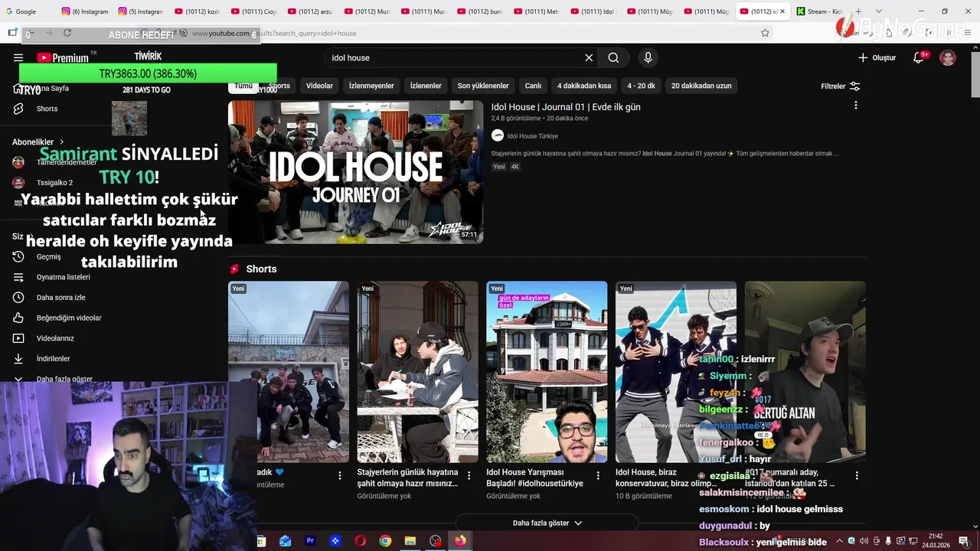Image resolution: width=980 pixels, height=551 pixels.
Task: Open options for 'Stajyerlerin günlük hayatına' short
Action: [x=469, y=475]
